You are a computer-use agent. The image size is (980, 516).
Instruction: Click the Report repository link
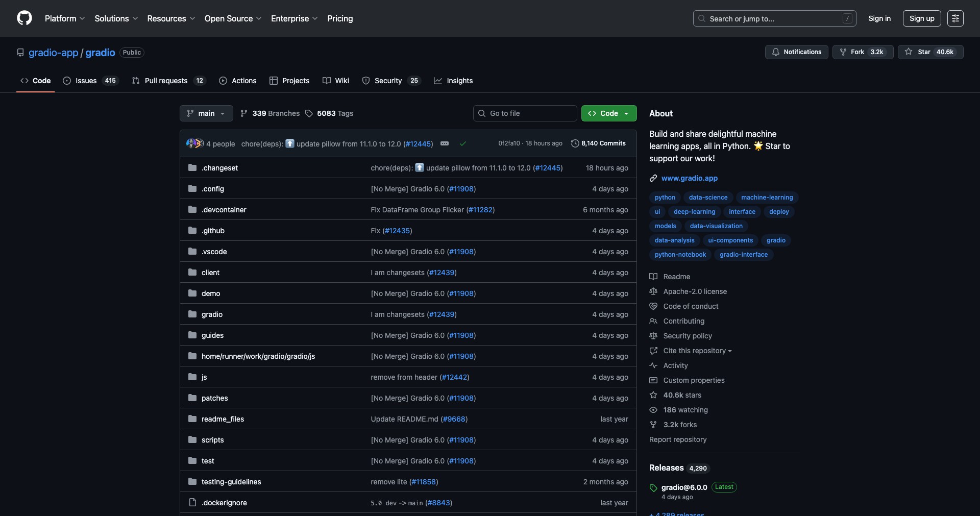coord(678,439)
